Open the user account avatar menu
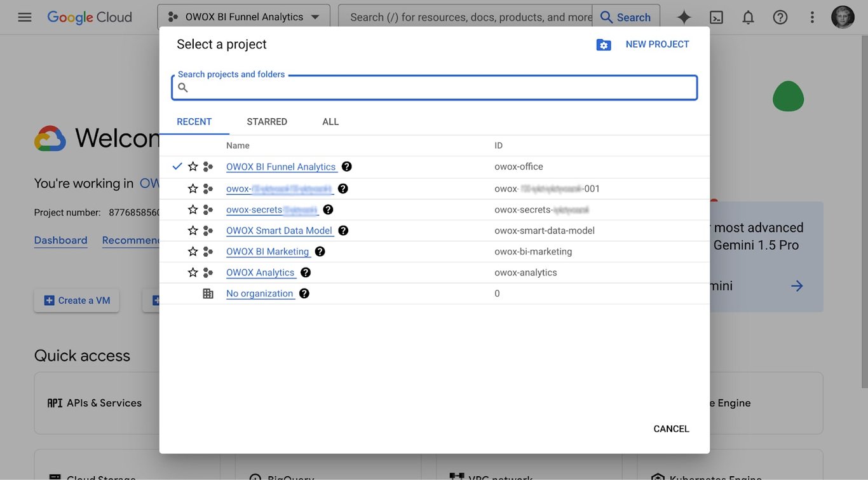868x480 pixels. [x=843, y=17]
